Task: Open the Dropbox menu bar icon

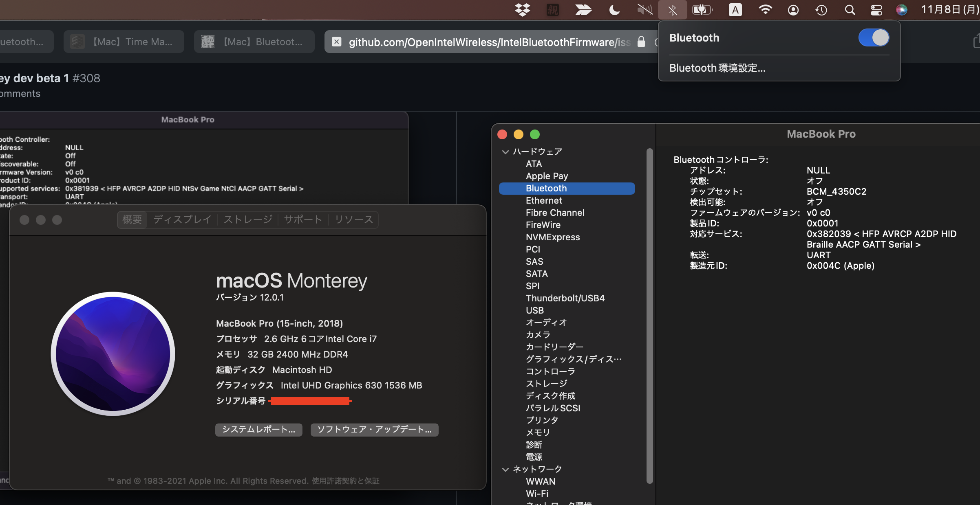Action: (523, 10)
